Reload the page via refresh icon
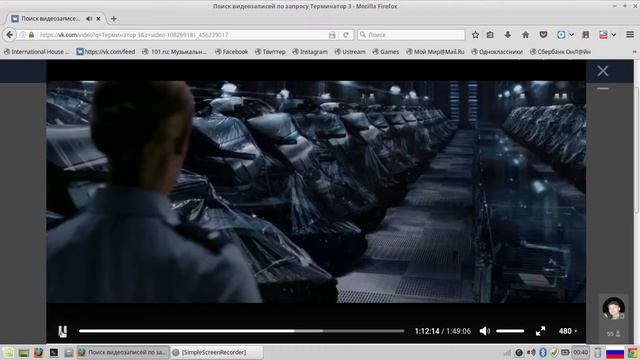 (x=346, y=35)
